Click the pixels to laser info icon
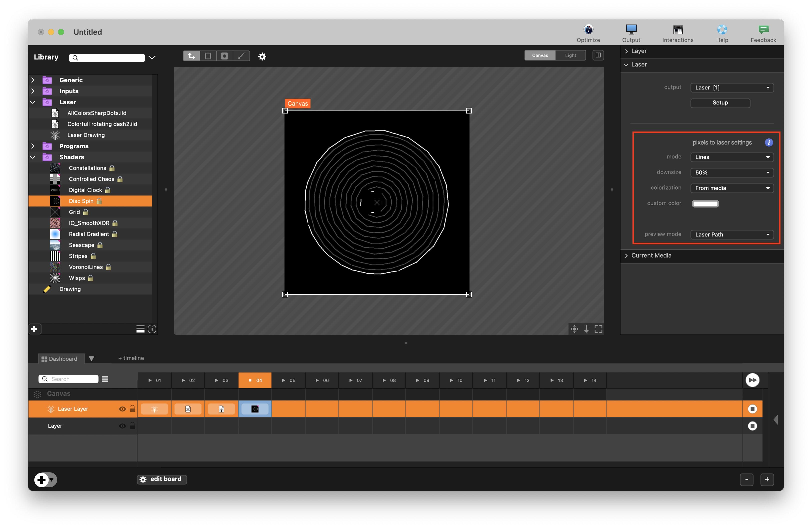The image size is (812, 528). click(x=768, y=142)
